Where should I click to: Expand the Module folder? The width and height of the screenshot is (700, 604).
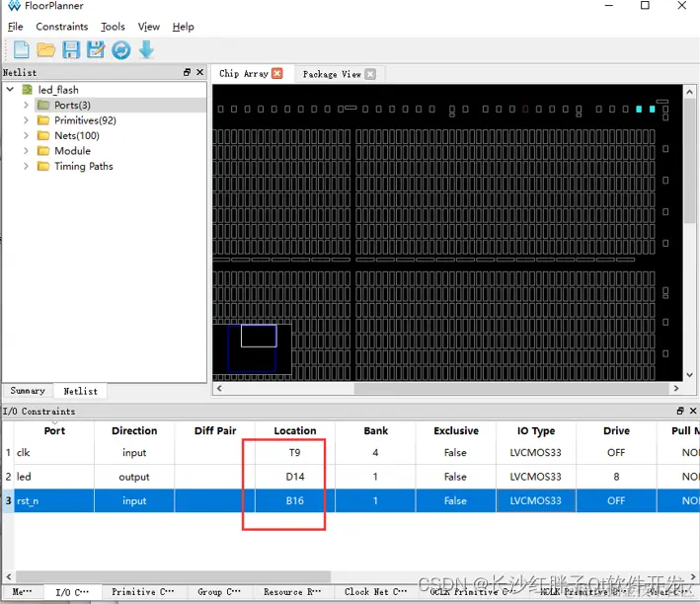(26, 151)
